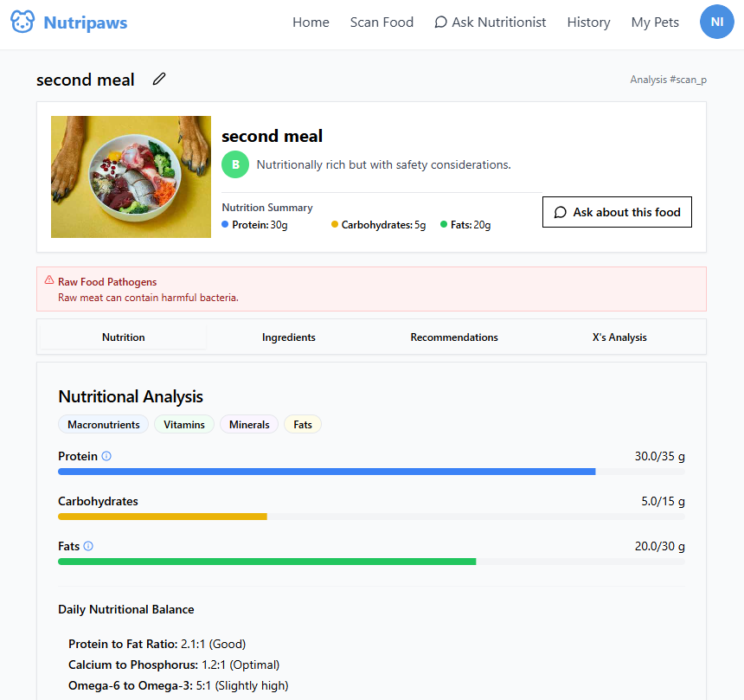The height and width of the screenshot is (700, 744).
Task: Open the X's Analysis tab
Action: 619,337
